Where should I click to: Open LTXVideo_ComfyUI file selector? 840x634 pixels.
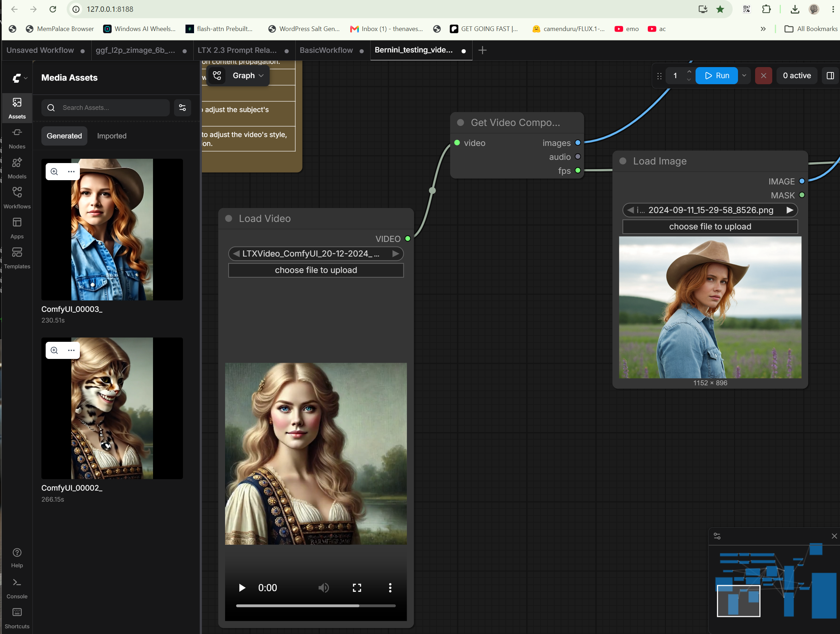pyautogui.click(x=316, y=254)
